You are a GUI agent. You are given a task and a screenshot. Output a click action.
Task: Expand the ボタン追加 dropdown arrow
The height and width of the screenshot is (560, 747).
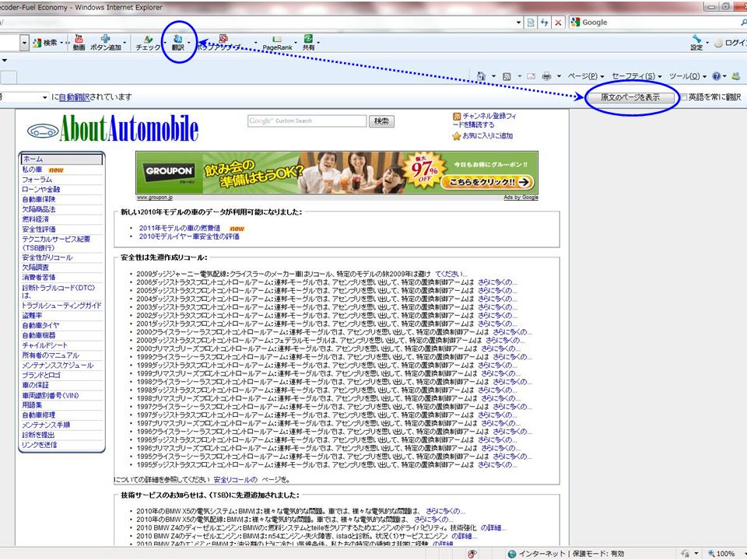coord(124,43)
